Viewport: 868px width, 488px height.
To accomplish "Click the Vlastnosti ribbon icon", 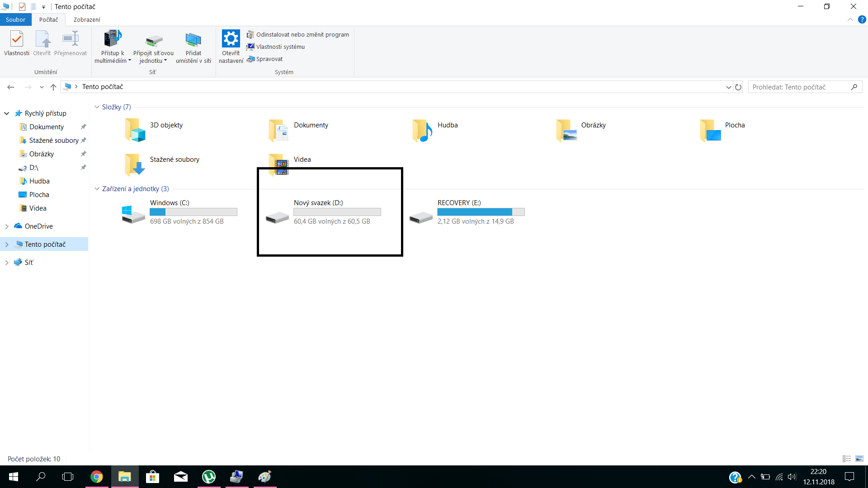I will coord(17,40).
